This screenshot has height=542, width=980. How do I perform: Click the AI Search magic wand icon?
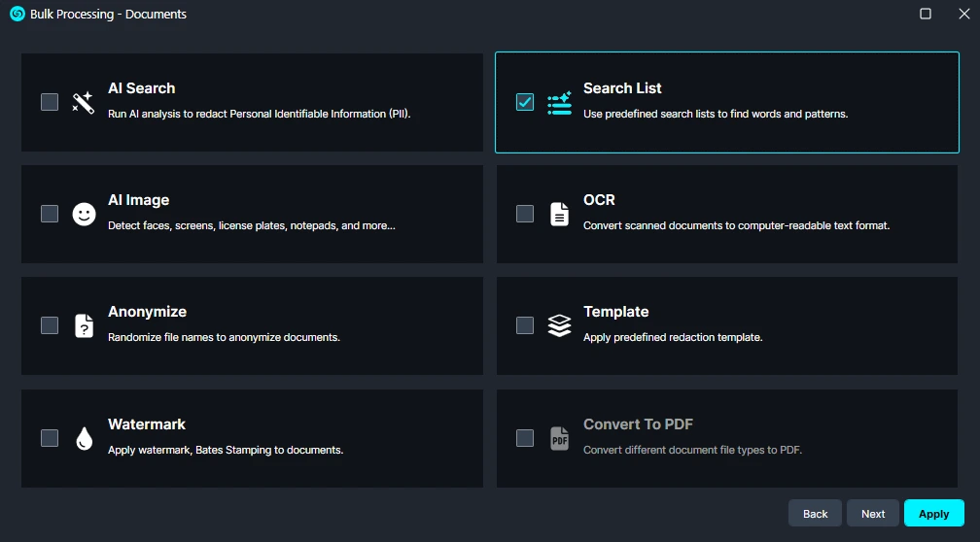(x=84, y=102)
